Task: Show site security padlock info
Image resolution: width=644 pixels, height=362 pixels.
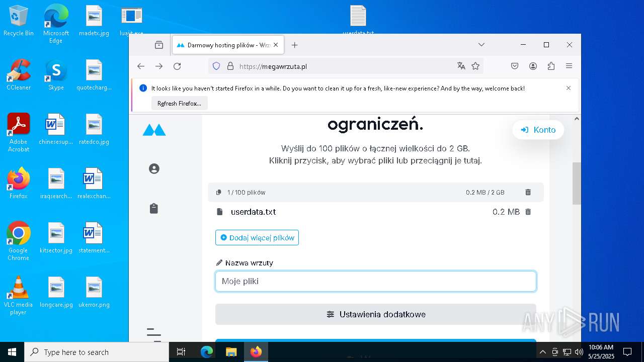Action: tap(230, 66)
